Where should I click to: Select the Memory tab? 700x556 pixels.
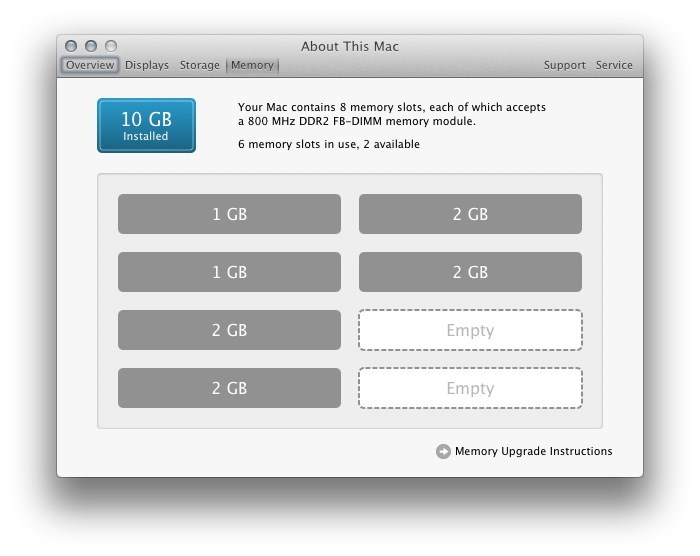(252, 65)
